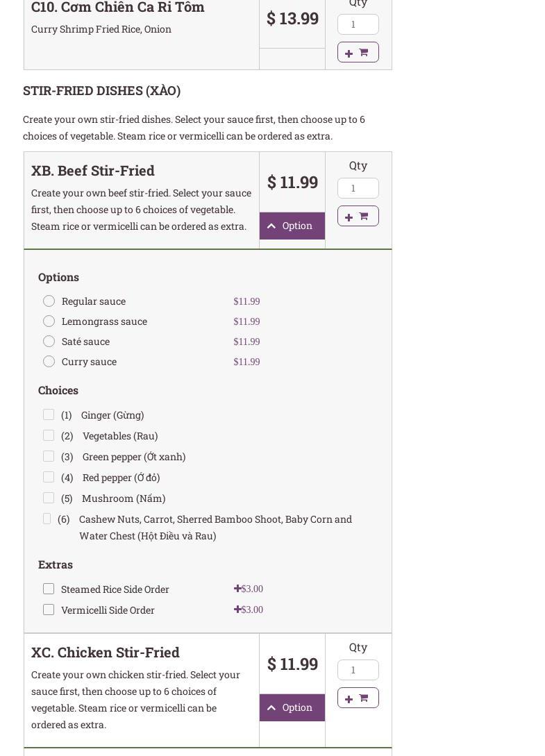Choose Lemongrass sauce radio button

[x=49, y=321]
